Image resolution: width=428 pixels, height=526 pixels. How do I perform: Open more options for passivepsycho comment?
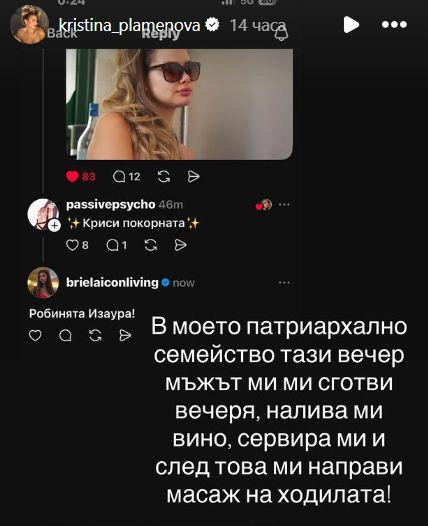[x=284, y=205]
